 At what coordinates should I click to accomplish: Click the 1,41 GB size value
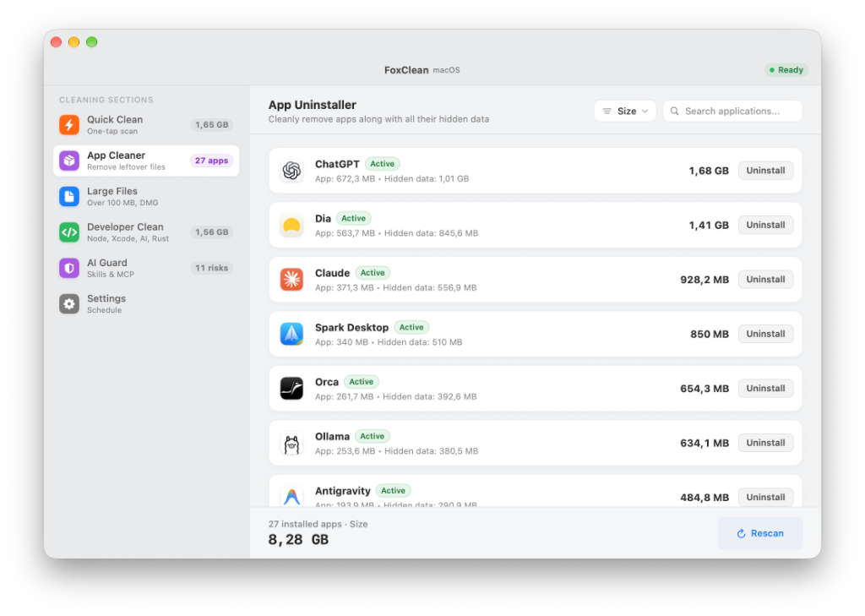(709, 226)
